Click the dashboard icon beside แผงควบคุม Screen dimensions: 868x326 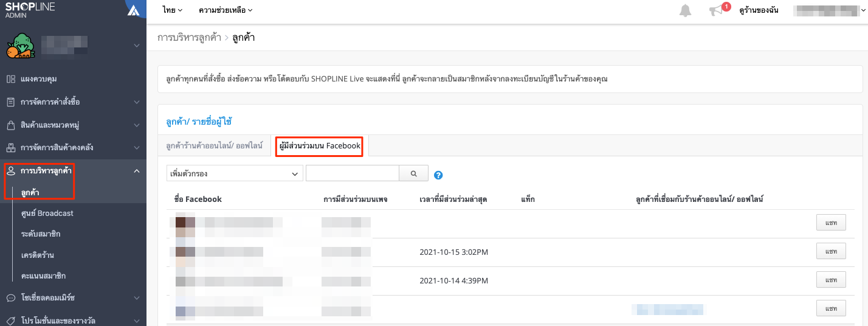point(10,79)
